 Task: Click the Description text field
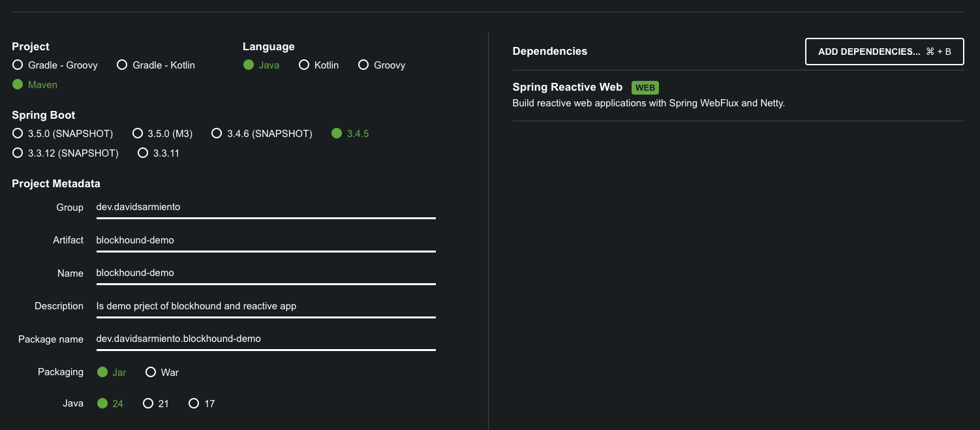tap(266, 306)
